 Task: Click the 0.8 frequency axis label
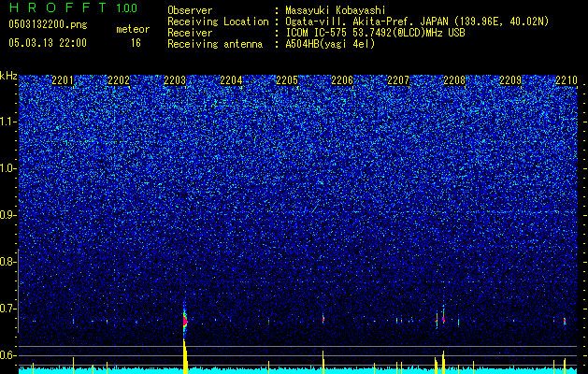[7, 262]
